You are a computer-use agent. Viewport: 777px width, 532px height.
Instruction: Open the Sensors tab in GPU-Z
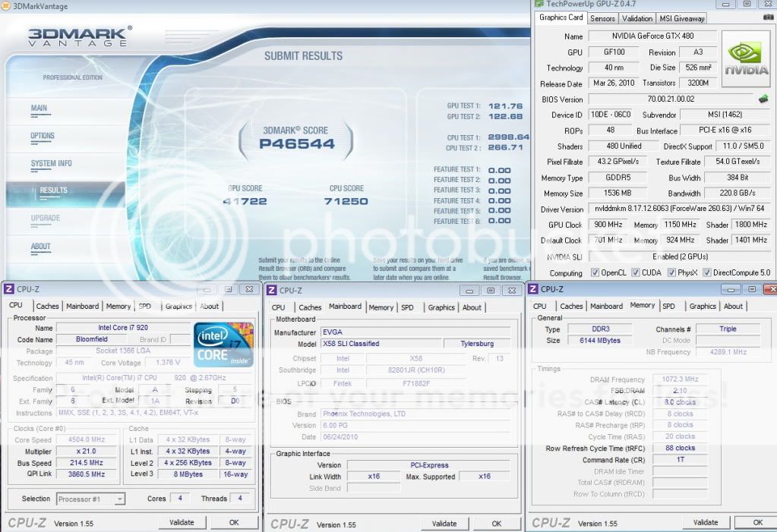[x=602, y=18]
